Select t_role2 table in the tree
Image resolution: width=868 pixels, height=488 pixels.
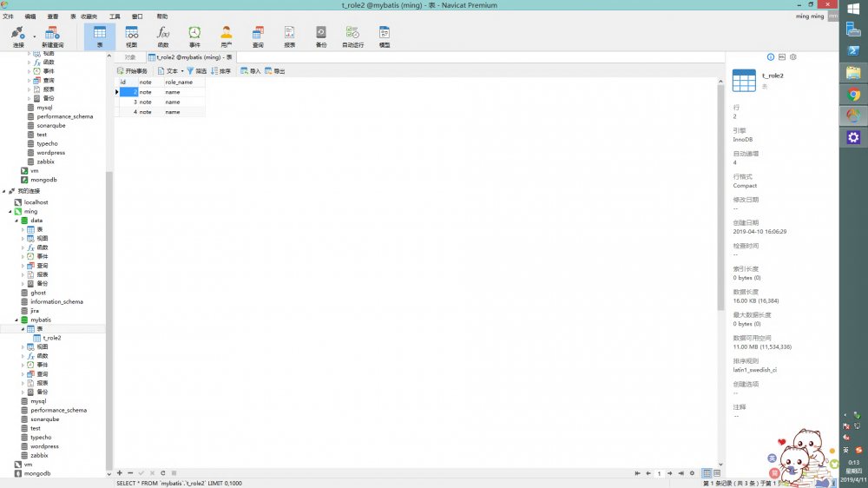point(52,338)
